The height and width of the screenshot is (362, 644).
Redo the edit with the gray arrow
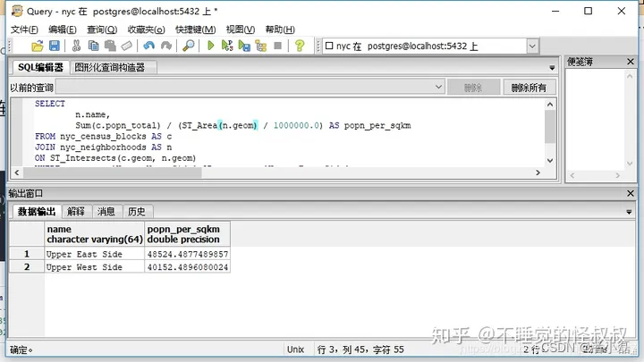tap(166, 46)
